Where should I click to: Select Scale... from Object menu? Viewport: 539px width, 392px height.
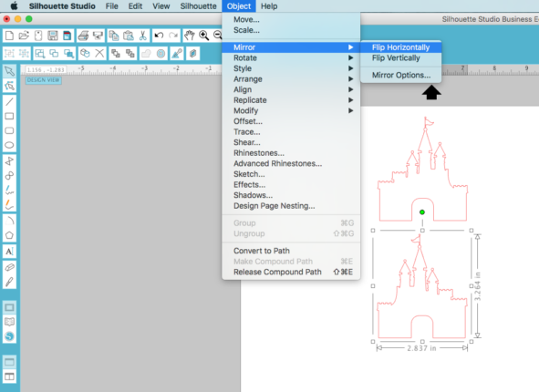(x=291, y=30)
